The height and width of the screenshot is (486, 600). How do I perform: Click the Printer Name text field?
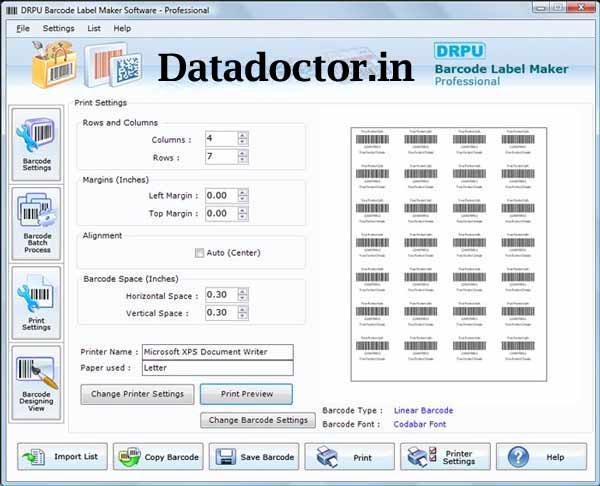(218, 352)
